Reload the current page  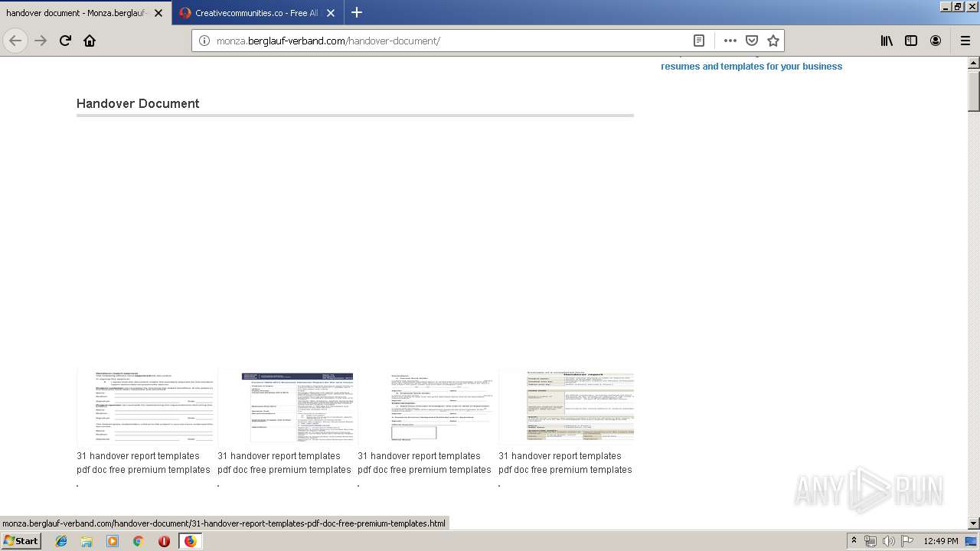[x=65, y=41]
